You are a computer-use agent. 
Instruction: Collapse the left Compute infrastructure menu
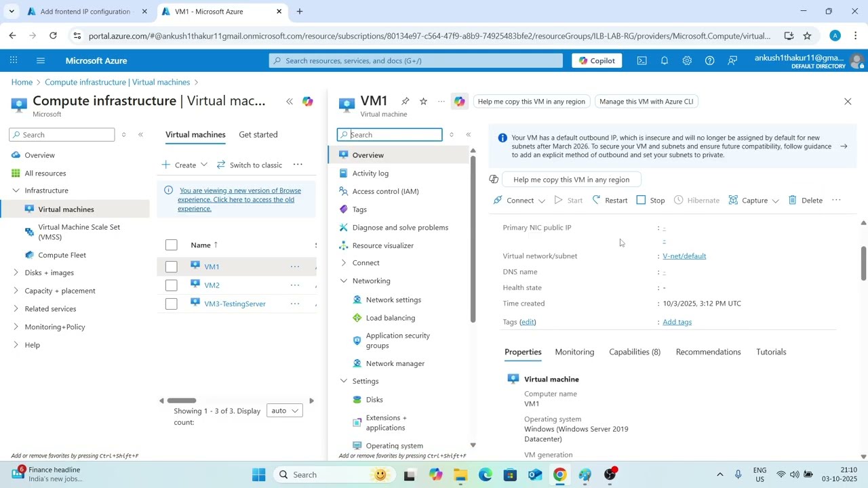click(140, 135)
